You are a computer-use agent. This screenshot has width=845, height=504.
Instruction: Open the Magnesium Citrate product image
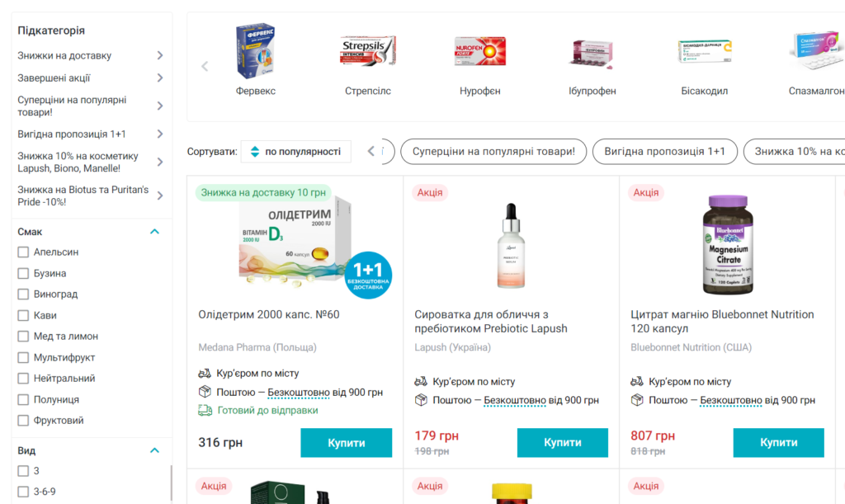[727, 245]
